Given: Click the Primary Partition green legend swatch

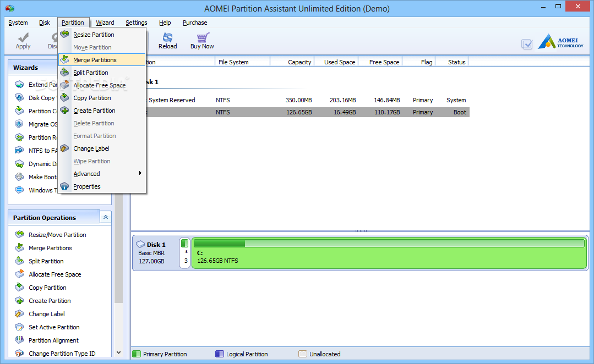Looking at the screenshot, I should coord(137,354).
